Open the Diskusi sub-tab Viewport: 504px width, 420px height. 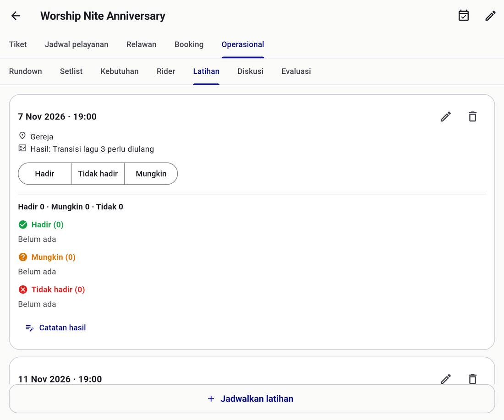click(x=250, y=71)
